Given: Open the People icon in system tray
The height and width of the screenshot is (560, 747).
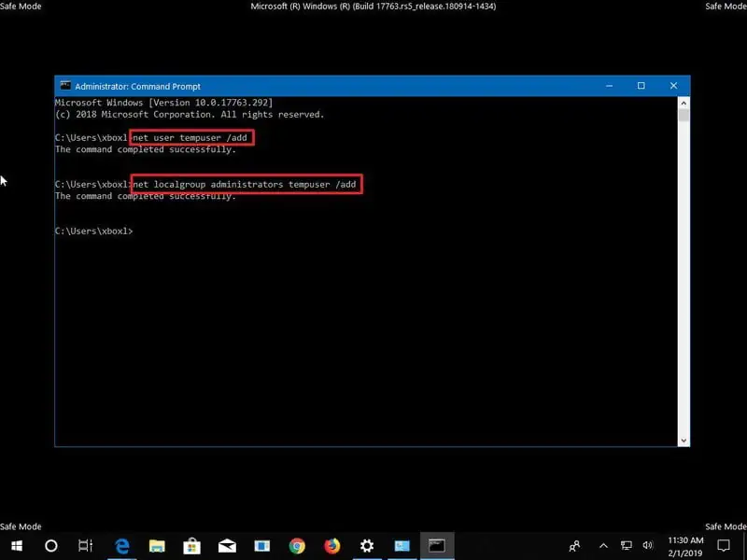Looking at the screenshot, I should point(575,545).
